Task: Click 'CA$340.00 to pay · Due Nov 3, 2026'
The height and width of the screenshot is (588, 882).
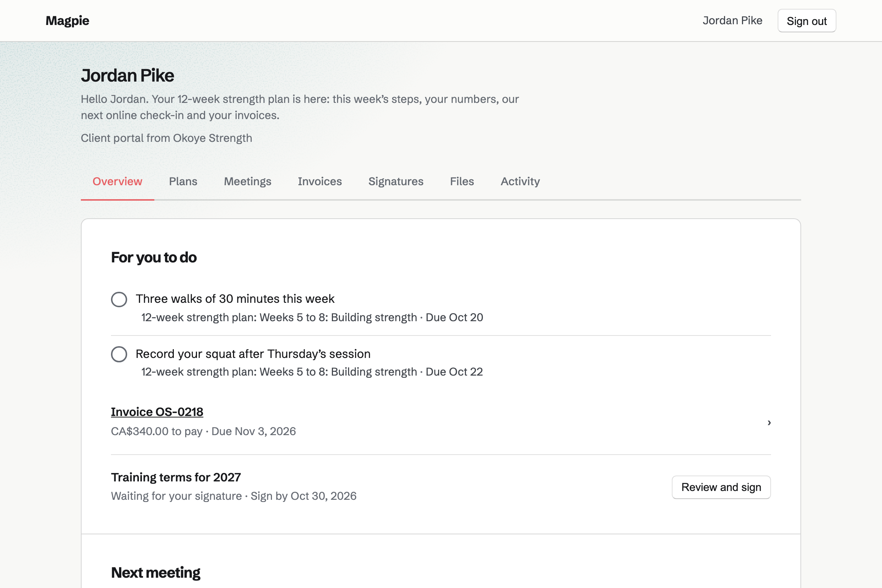Action: click(203, 431)
